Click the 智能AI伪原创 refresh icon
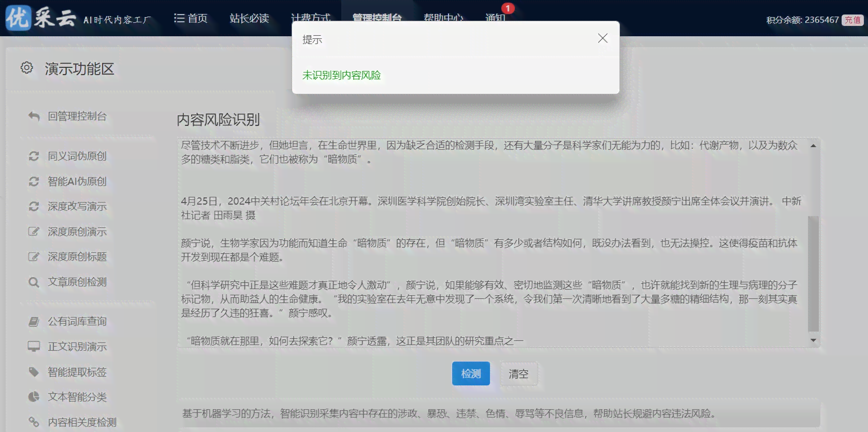The height and width of the screenshot is (432, 868). (x=34, y=181)
